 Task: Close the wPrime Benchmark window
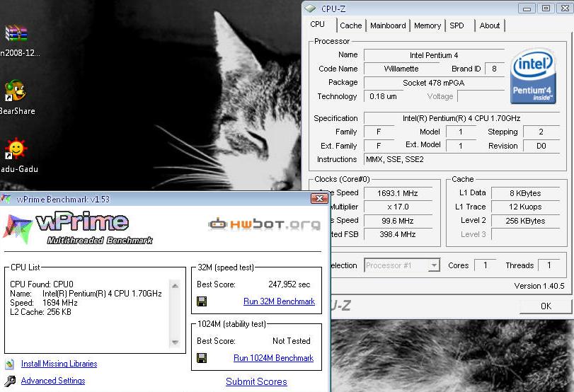click(319, 198)
